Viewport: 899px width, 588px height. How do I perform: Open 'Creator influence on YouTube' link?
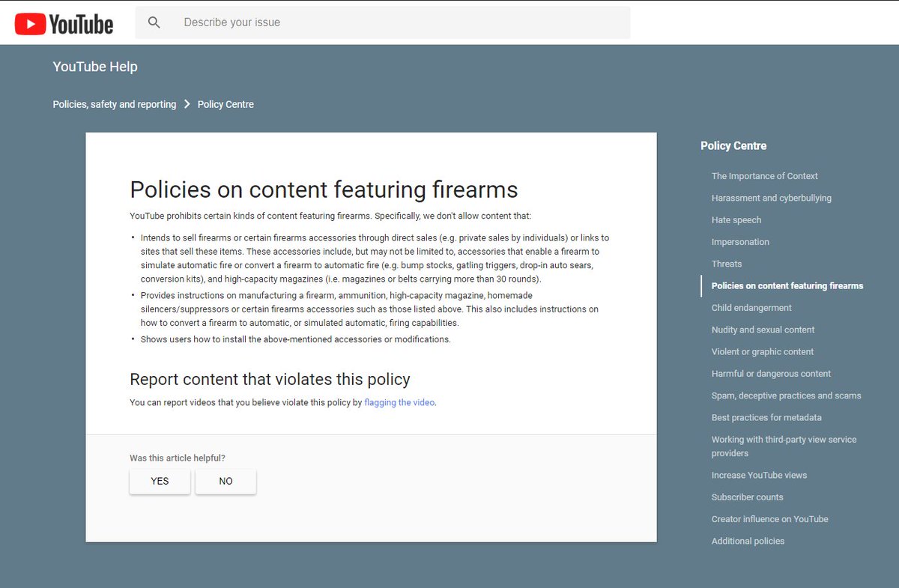coord(770,518)
